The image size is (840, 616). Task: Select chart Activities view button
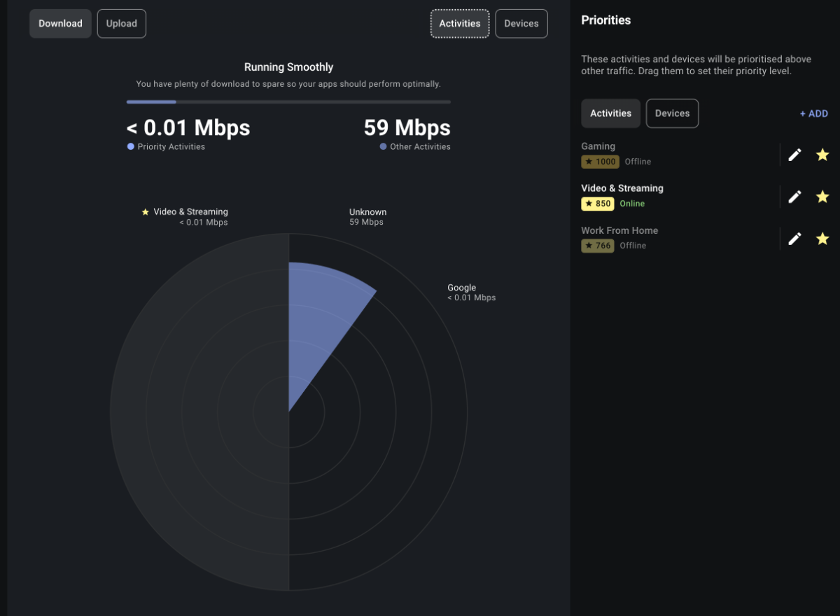point(459,23)
